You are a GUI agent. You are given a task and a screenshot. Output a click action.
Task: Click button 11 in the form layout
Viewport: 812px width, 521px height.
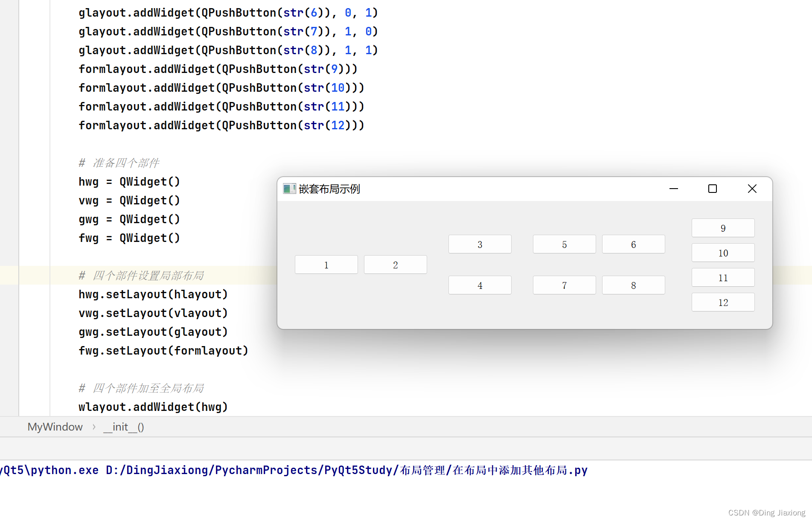[x=723, y=277]
